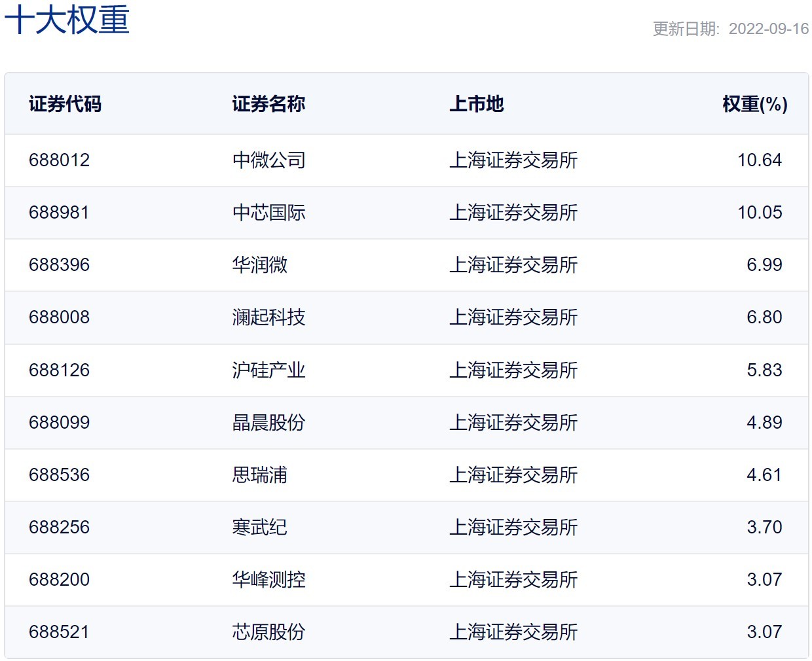Open the 芯原股份 stock entry
Viewport: 812px width, 661px height.
click(268, 632)
